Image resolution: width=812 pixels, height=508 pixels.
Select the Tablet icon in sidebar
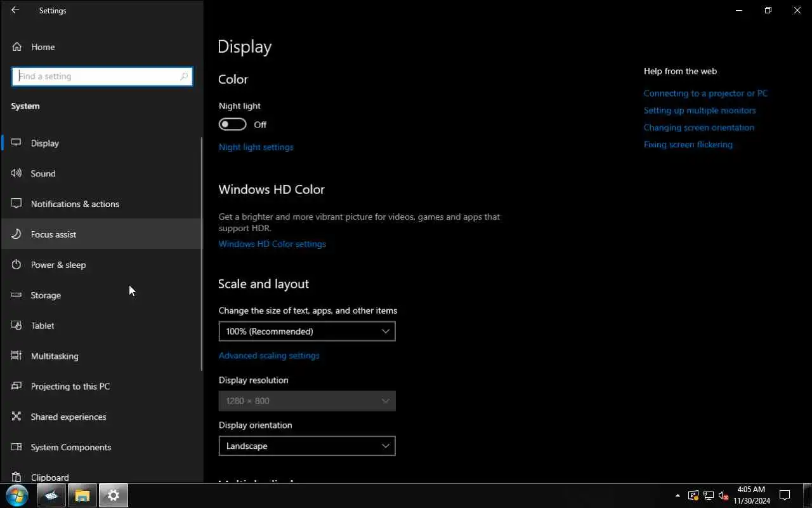(16, 326)
